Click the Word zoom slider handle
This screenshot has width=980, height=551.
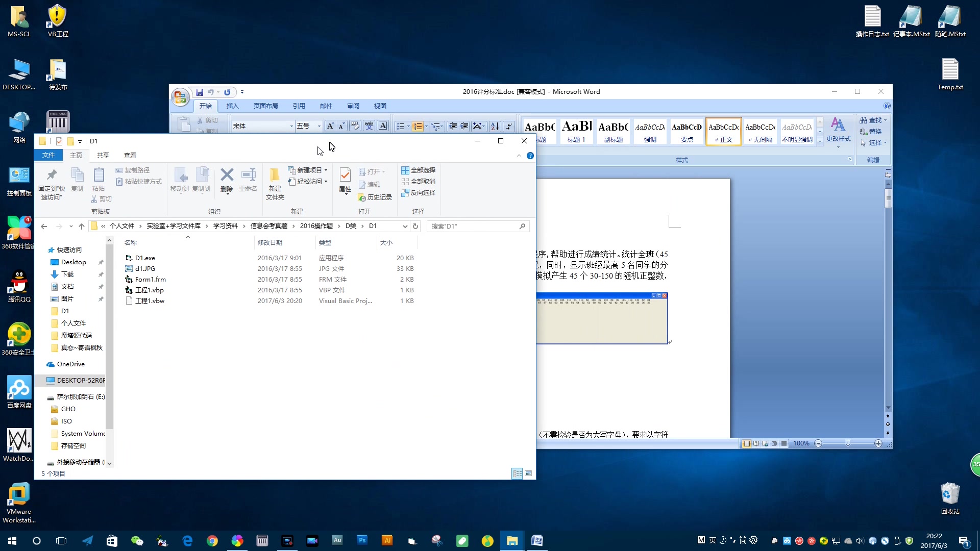[848, 443]
